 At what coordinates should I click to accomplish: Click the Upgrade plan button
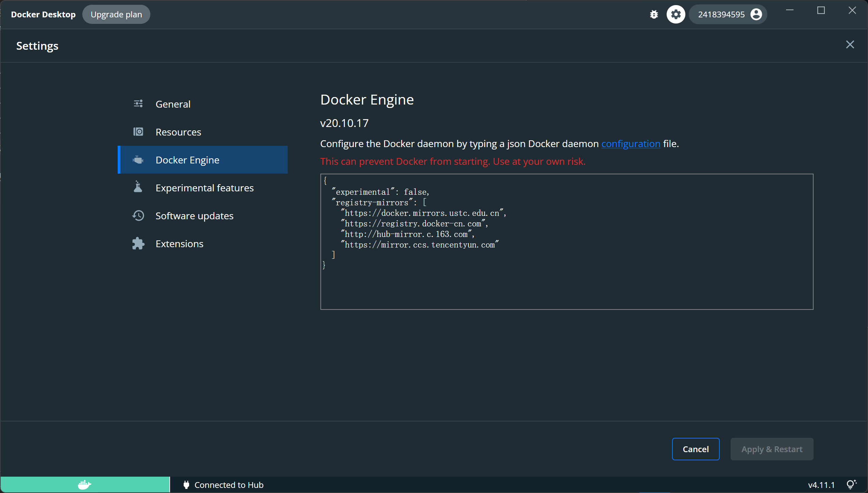(116, 14)
